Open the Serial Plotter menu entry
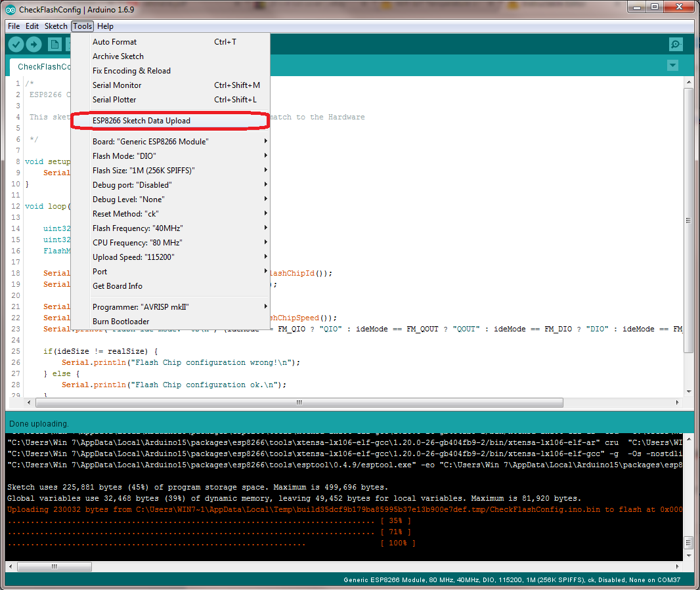 [114, 100]
